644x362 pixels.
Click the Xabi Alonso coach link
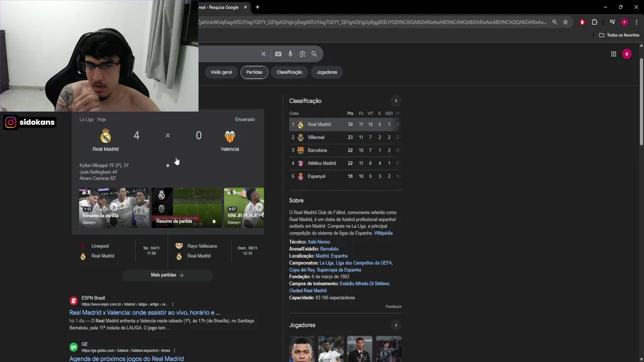click(319, 242)
